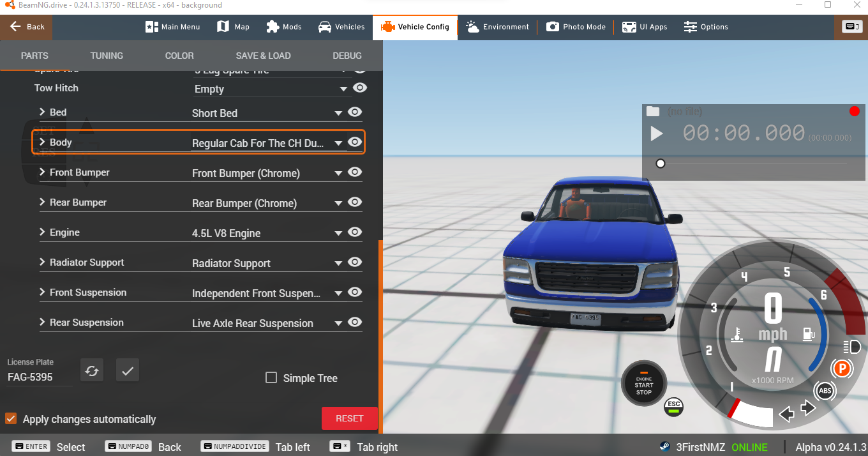
Task: Switch to the TUNING tab
Action: (107, 56)
